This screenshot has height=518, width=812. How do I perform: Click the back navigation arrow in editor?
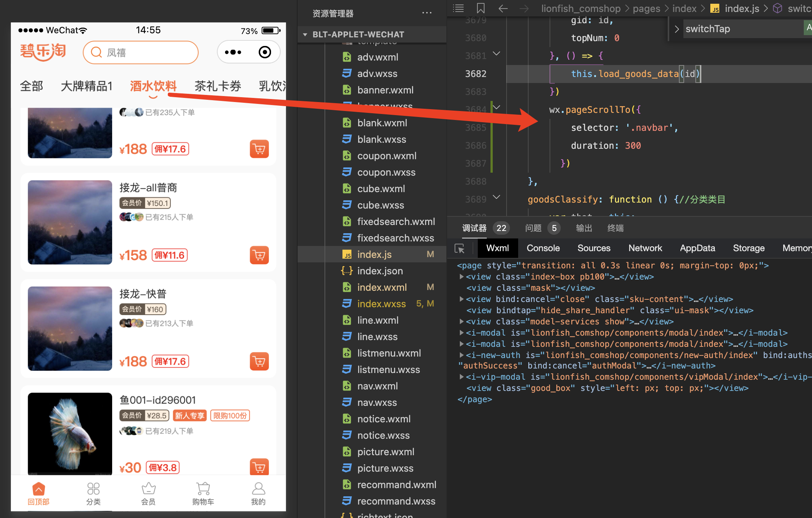click(503, 8)
